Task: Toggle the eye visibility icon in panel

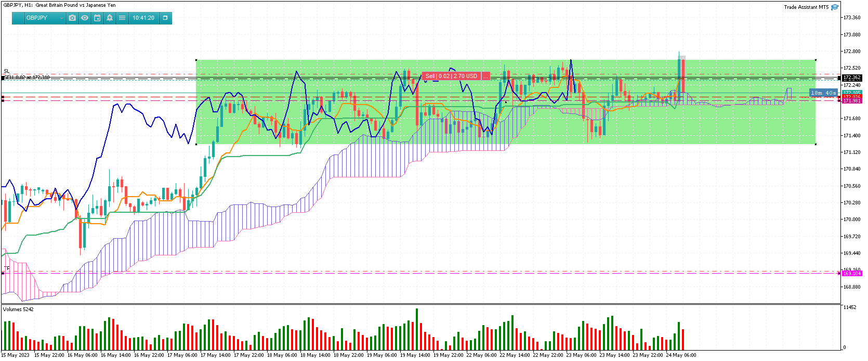Action: click(x=85, y=18)
